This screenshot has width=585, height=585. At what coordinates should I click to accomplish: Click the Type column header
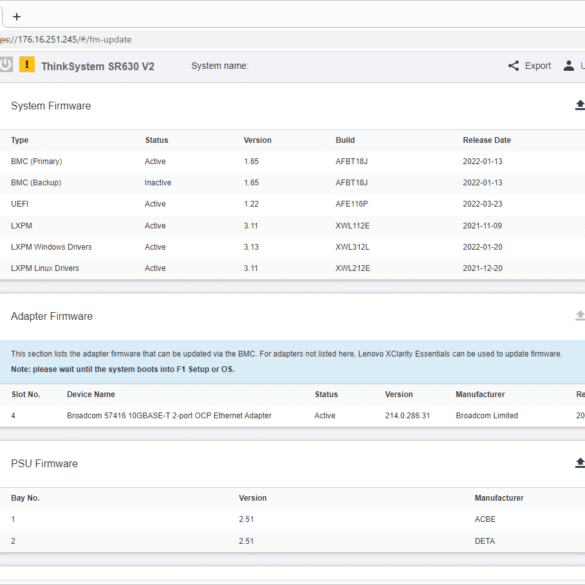coord(19,140)
